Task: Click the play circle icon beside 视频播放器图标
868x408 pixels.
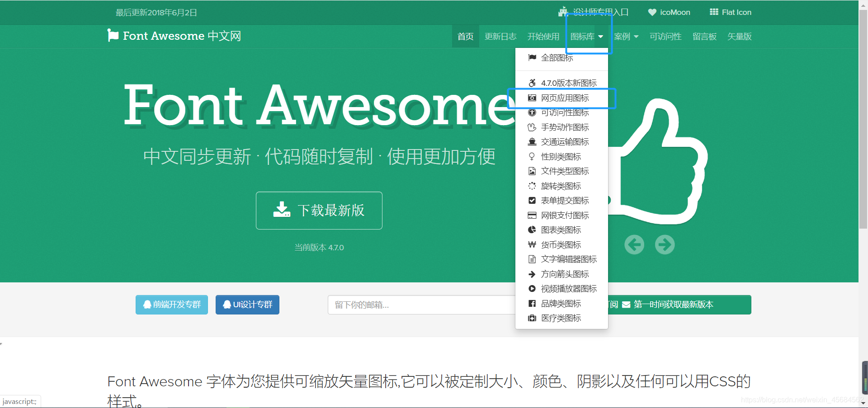Action: [x=532, y=288]
